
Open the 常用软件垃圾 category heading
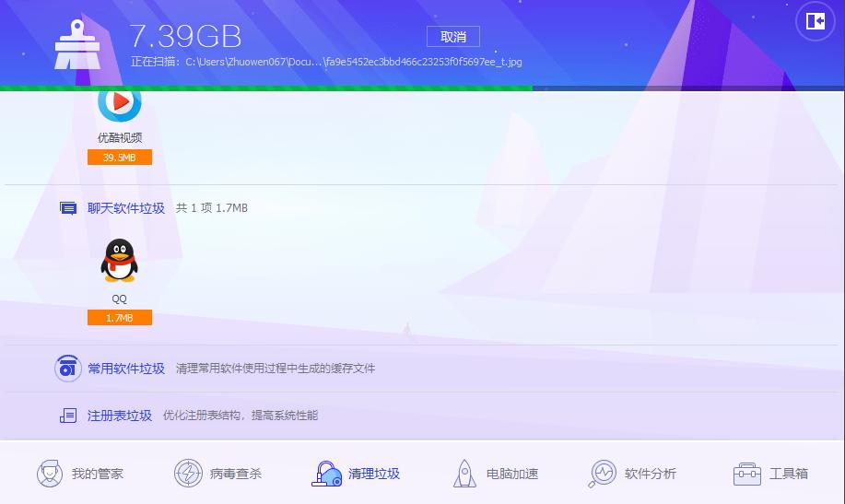coord(126,369)
